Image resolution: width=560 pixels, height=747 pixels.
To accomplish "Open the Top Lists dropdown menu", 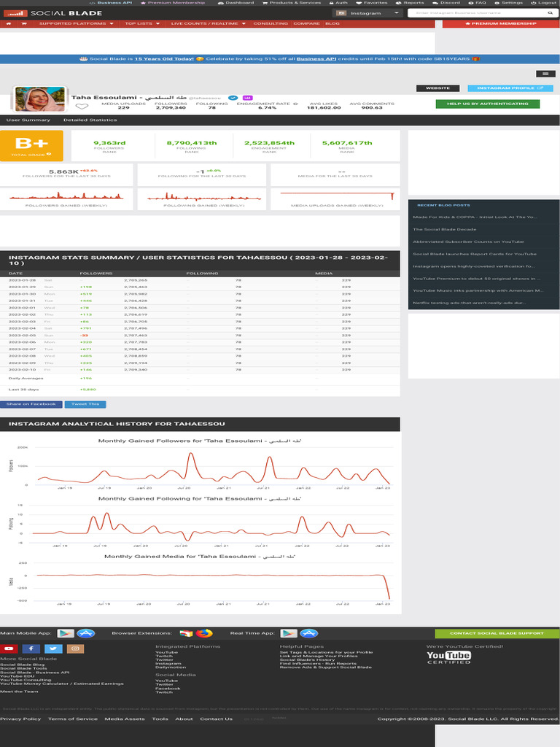I will tap(141, 23).
